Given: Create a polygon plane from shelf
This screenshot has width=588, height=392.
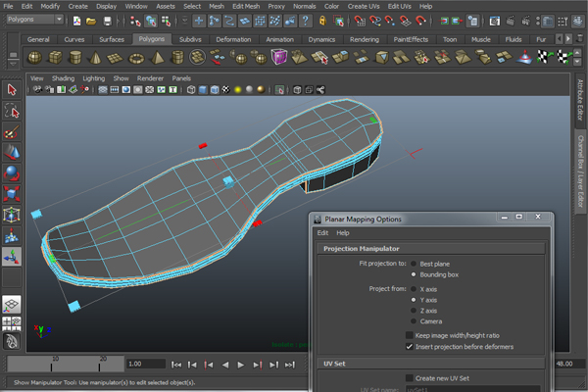Looking at the screenshot, I should pyautogui.click(x=115, y=58).
